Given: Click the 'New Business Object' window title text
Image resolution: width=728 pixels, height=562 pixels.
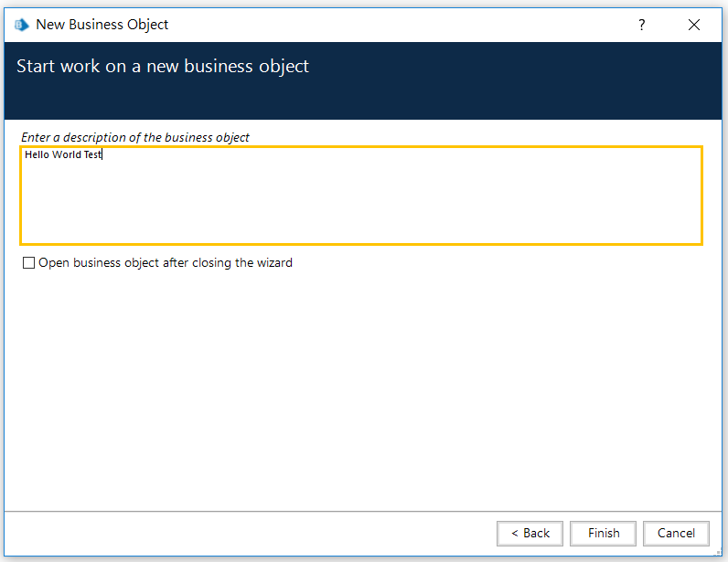Looking at the screenshot, I should tap(102, 25).
